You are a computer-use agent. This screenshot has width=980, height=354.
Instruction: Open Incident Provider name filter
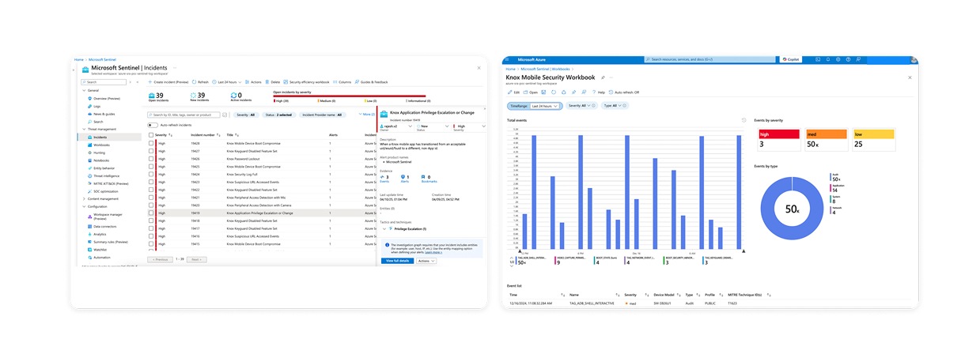click(323, 115)
